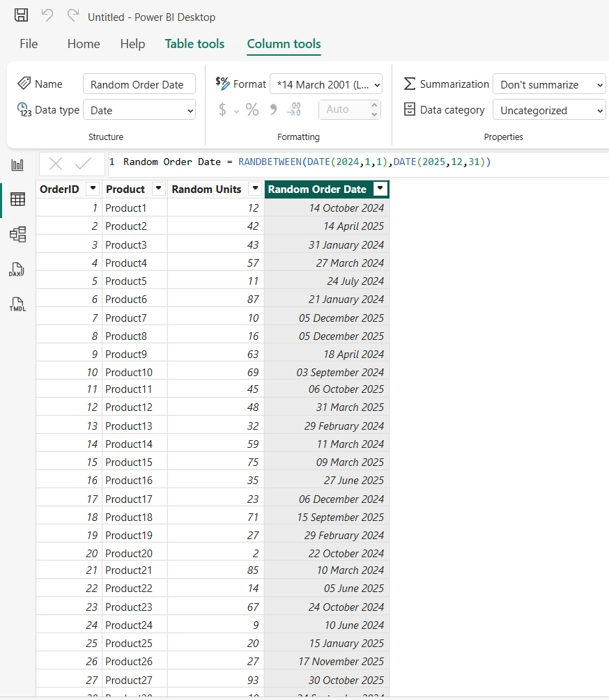Click the Product13 cell
The height and width of the screenshot is (700, 609).
134,426
